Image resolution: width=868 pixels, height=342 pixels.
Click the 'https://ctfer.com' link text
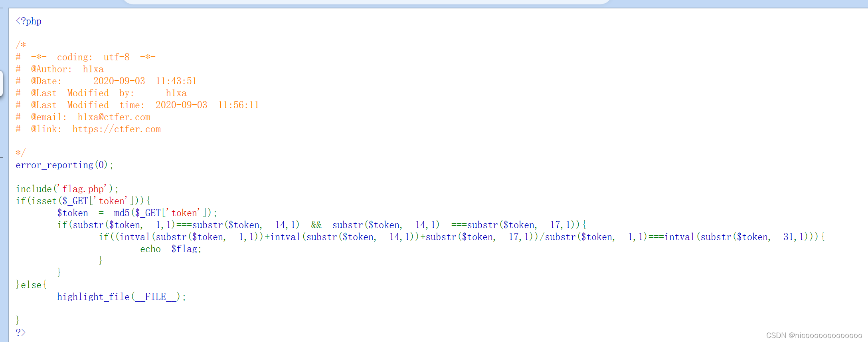coord(117,129)
